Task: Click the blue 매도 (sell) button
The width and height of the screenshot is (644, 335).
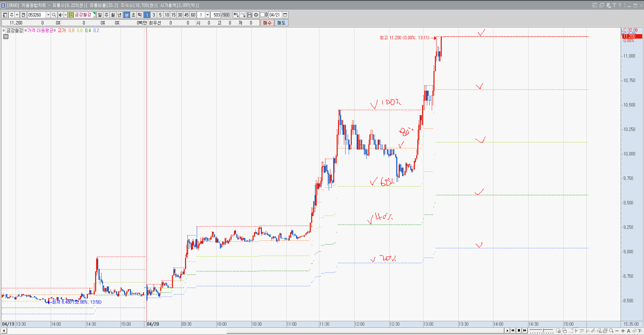Action: [x=281, y=23]
